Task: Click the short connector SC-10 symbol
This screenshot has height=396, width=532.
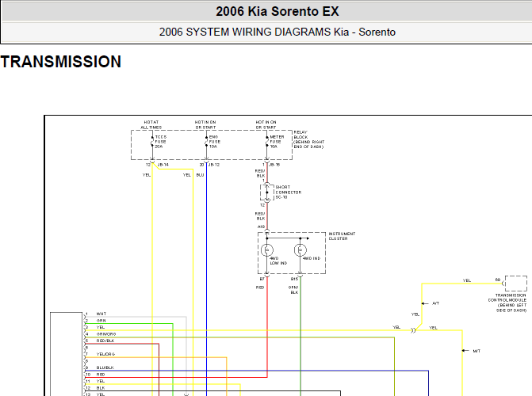Action: tap(267, 192)
